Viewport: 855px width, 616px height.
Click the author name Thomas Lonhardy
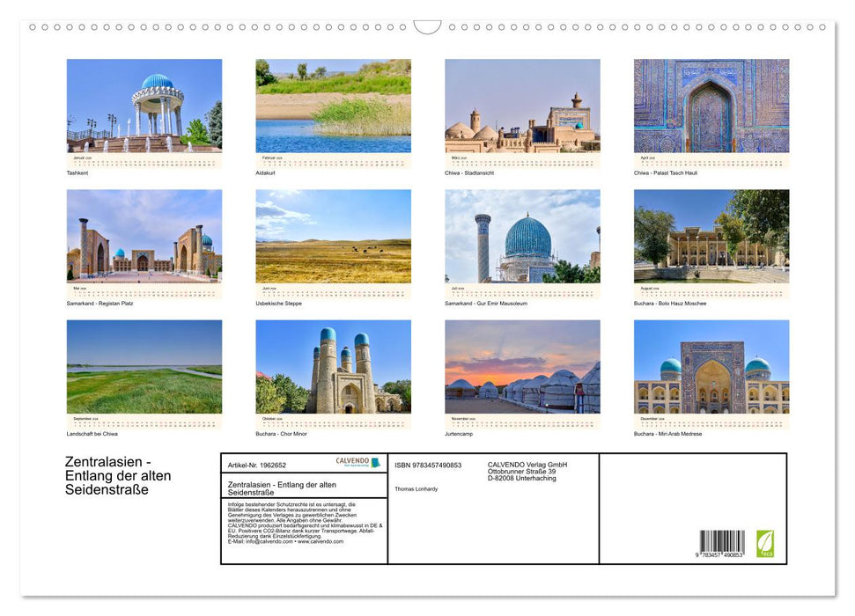click(x=416, y=488)
